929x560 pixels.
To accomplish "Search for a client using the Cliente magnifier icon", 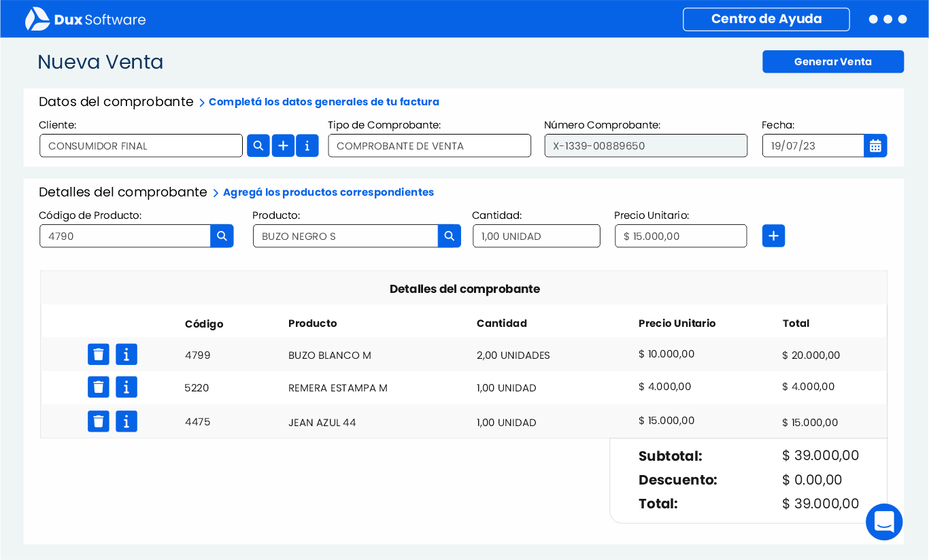I will pos(258,145).
